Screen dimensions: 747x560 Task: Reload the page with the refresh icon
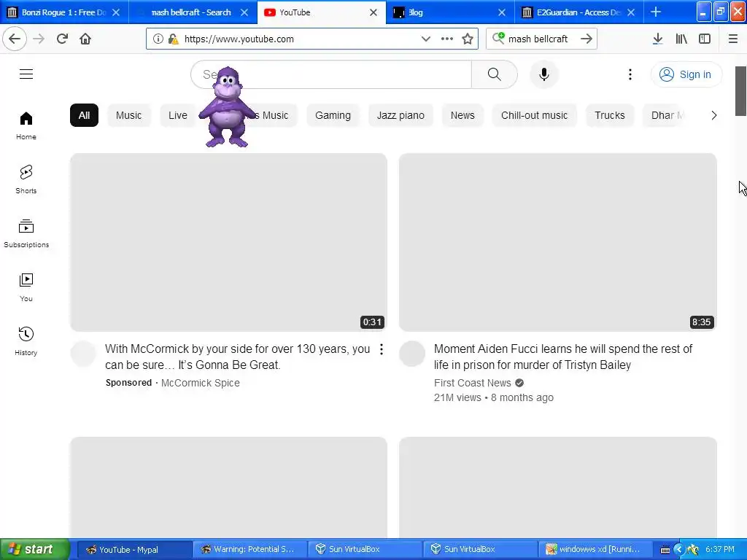pyautogui.click(x=62, y=39)
